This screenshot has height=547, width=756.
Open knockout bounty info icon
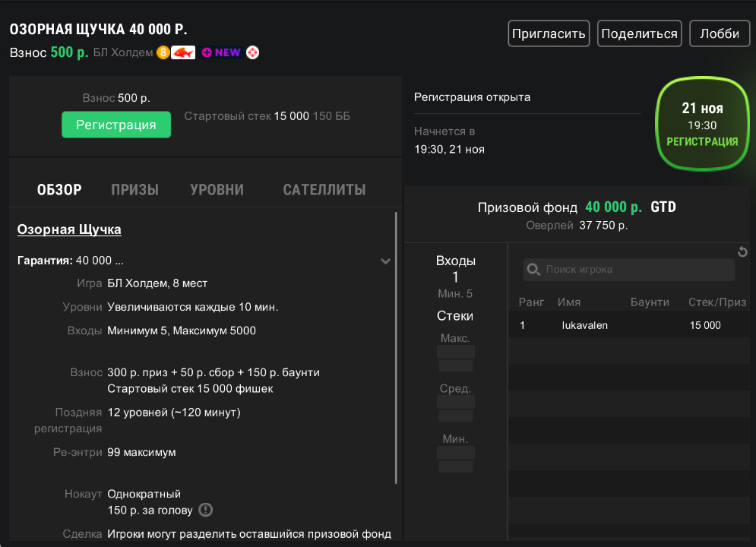pyautogui.click(x=206, y=510)
